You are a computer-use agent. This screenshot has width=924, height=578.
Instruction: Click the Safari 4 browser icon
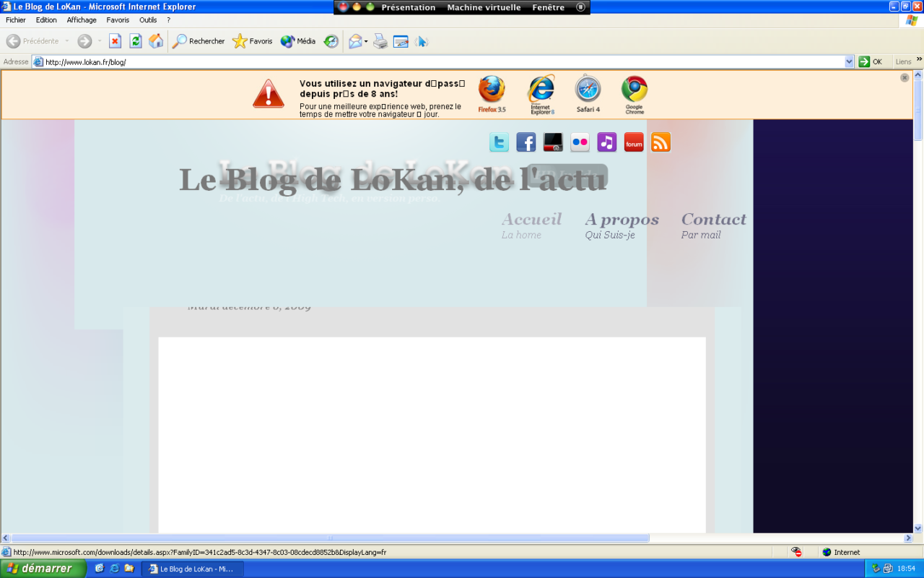click(588, 95)
